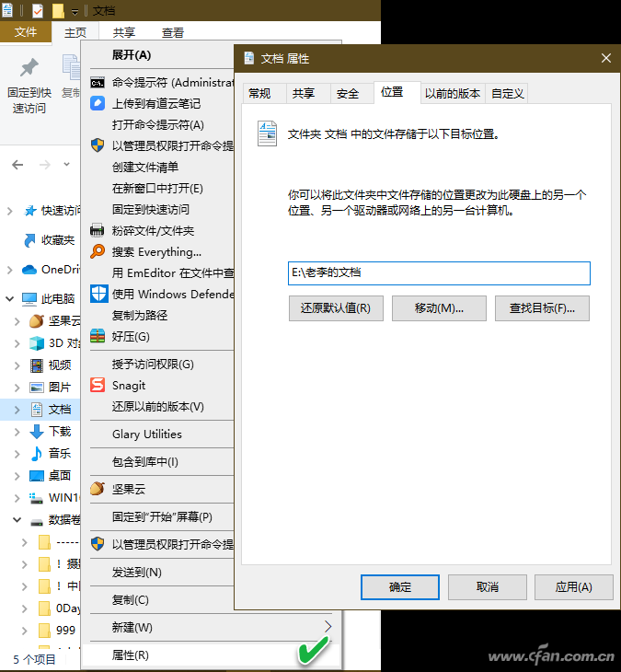621x672 pixels.
Task: Click the 粉碎文件 shredder icon
Action: coord(98,230)
